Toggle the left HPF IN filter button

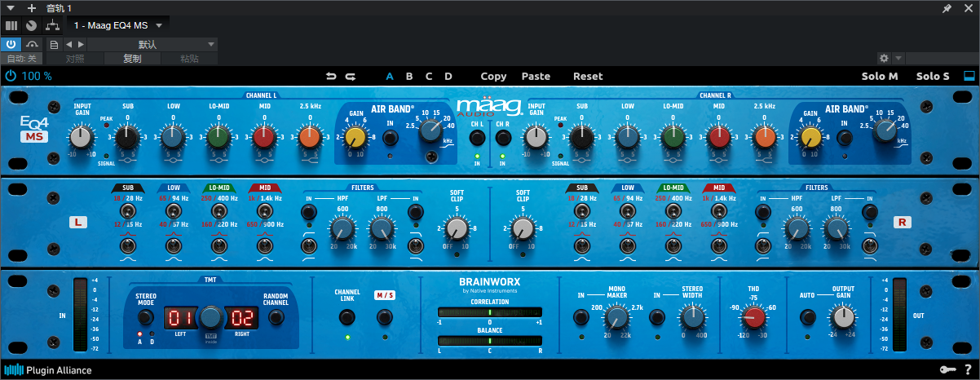click(x=309, y=214)
